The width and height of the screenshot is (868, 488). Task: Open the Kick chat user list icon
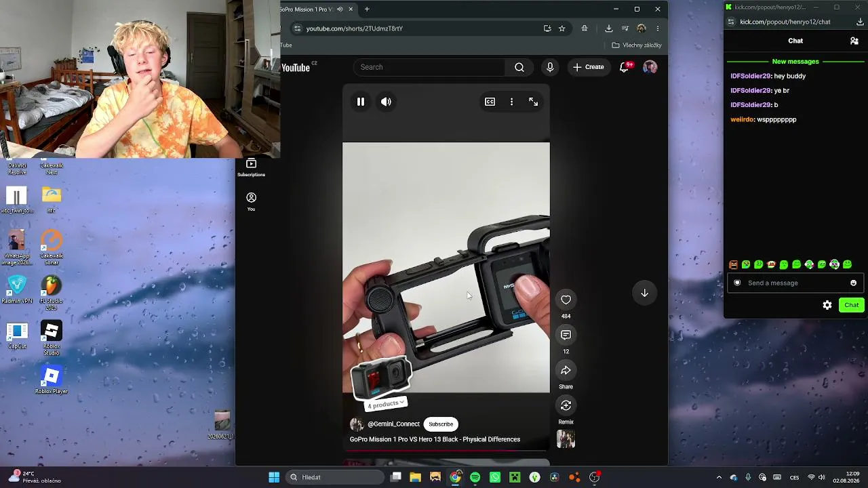854,41
